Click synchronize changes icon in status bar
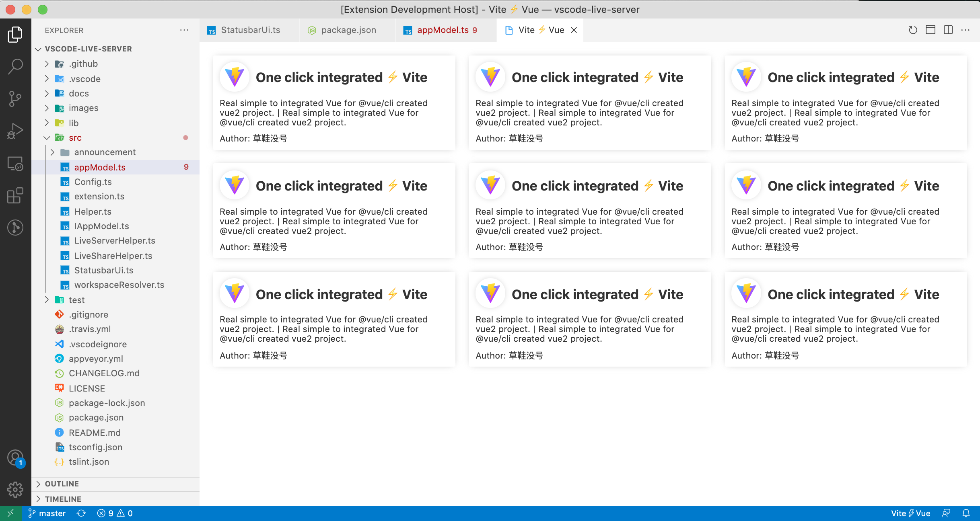 81,513
